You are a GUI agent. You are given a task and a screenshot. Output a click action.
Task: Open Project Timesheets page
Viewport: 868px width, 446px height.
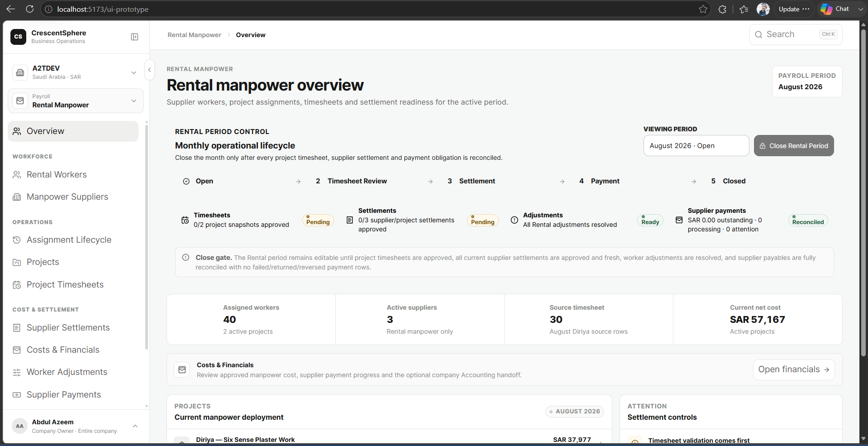73,285
